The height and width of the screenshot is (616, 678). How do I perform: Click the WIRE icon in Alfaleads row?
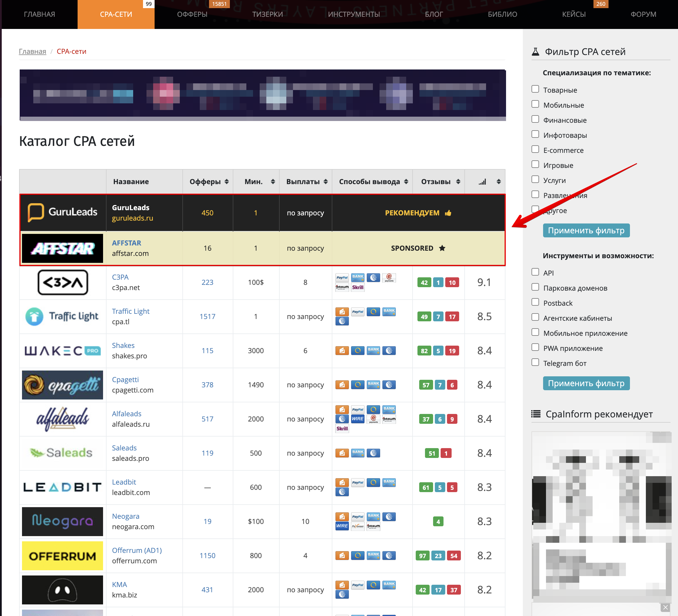(358, 419)
